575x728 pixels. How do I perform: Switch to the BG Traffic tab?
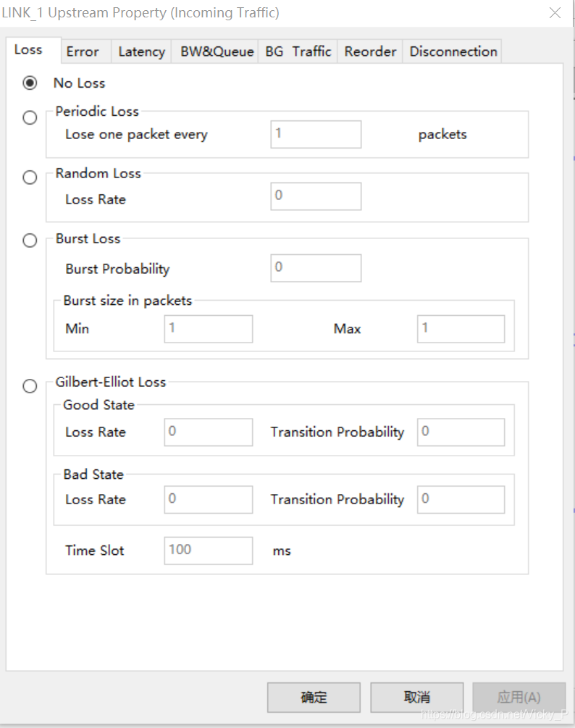pos(298,51)
